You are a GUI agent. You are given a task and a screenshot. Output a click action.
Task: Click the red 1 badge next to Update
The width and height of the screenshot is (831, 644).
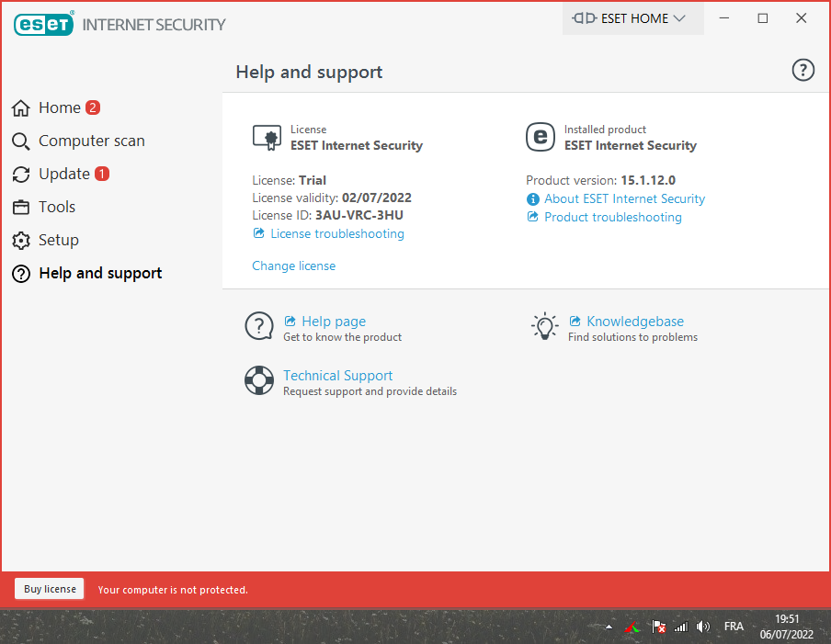pos(102,174)
